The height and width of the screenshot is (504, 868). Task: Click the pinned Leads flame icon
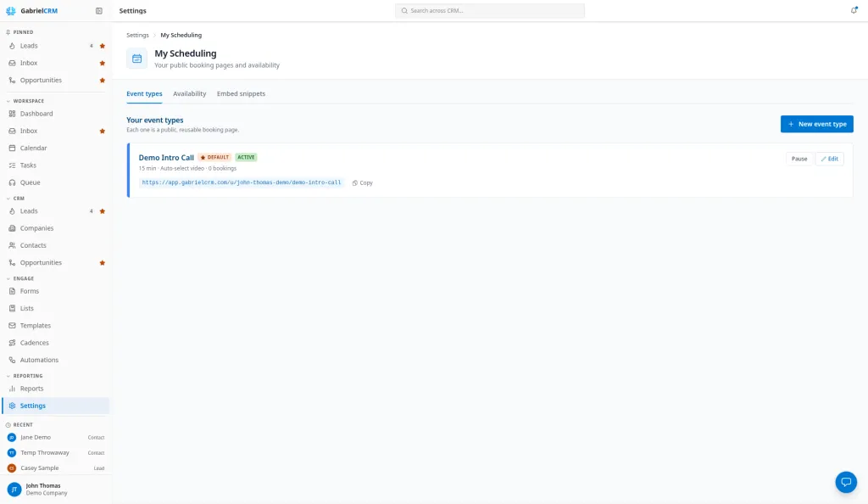click(x=12, y=46)
